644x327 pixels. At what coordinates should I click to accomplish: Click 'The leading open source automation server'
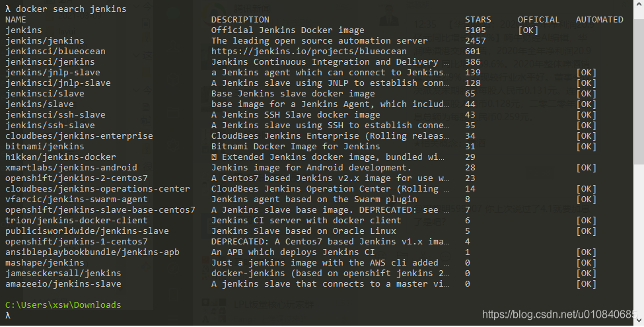pyautogui.click(x=320, y=41)
